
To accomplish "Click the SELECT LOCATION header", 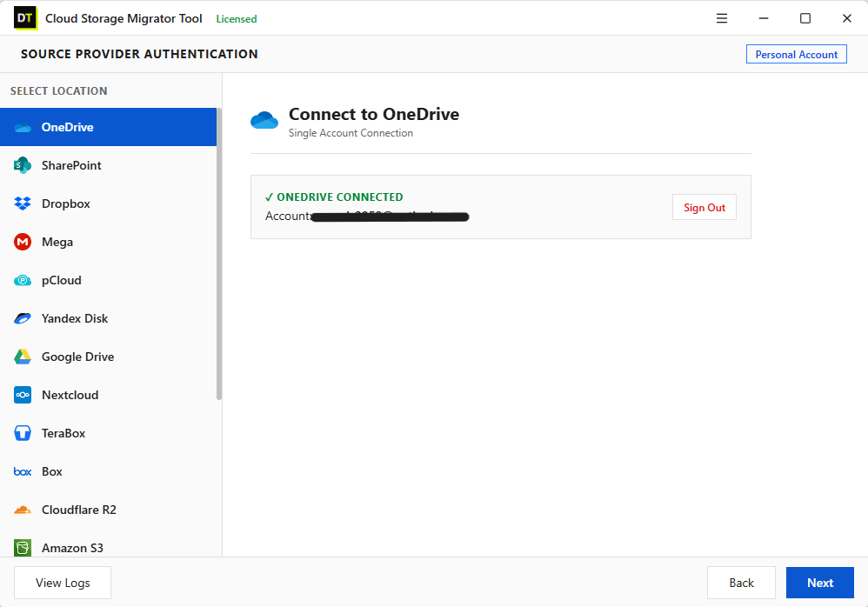I will point(58,90).
